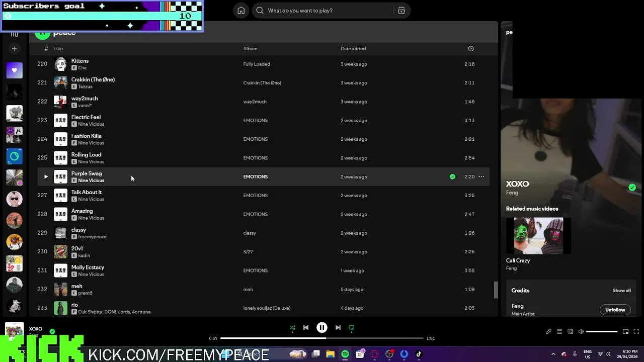This screenshot has height=362, width=644.
Task: Open the miniplayer
Action: (x=625, y=332)
